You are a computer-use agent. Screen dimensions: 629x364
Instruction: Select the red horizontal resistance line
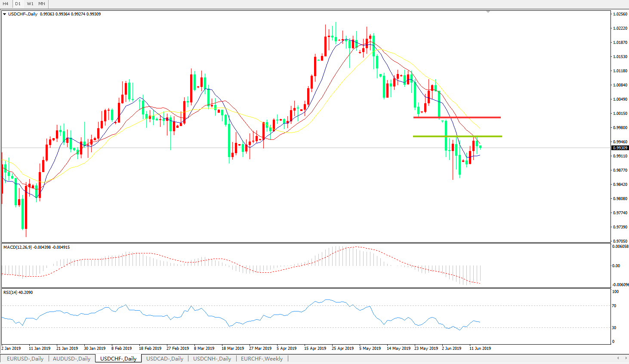(x=457, y=117)
